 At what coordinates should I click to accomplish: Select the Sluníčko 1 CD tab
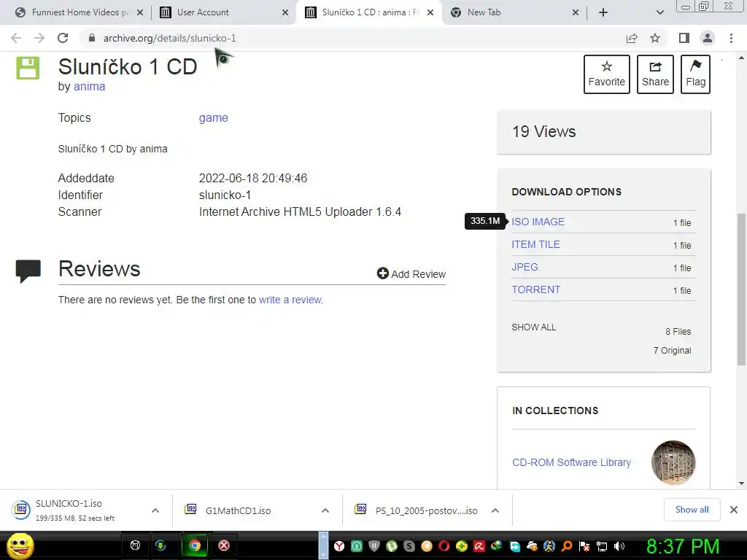(369, 12)
